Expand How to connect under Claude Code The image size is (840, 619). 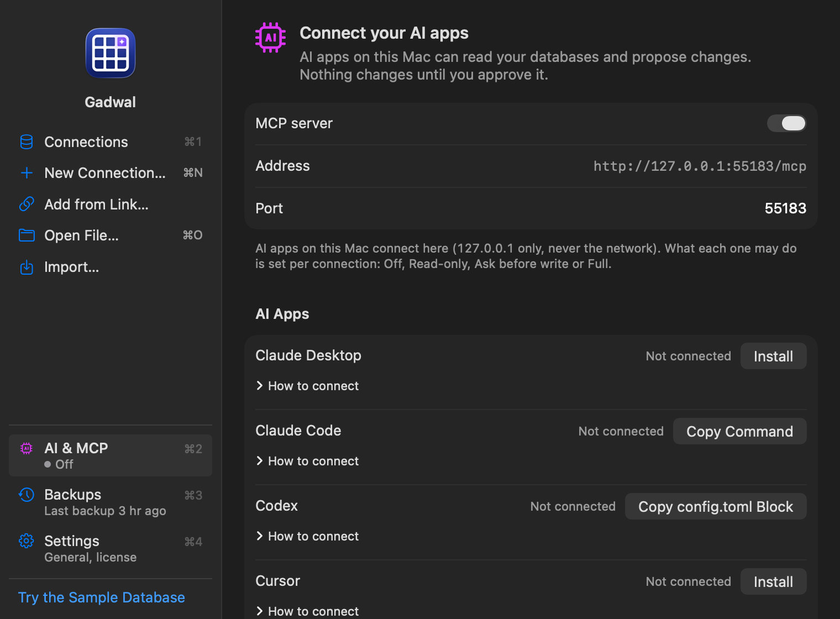tap(307, 461)
